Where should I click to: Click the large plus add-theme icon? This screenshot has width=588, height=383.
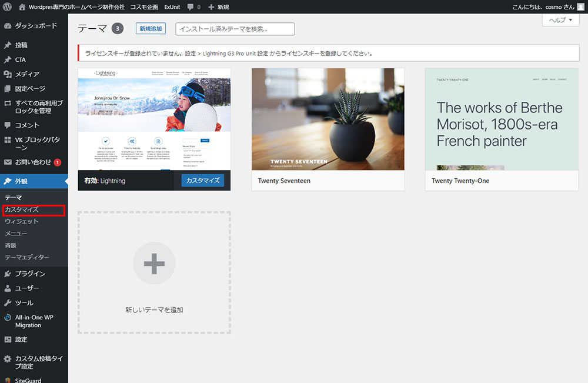coord(154,264)
